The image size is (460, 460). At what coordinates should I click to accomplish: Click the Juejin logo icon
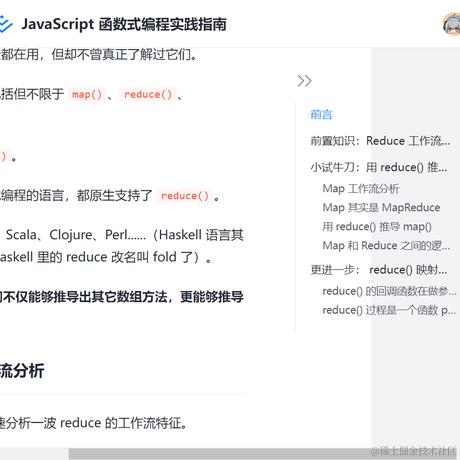coord(6,24)
